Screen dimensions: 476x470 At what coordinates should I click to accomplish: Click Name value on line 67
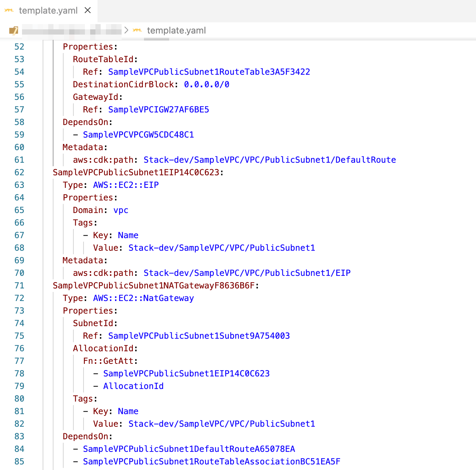click(128, 235)
